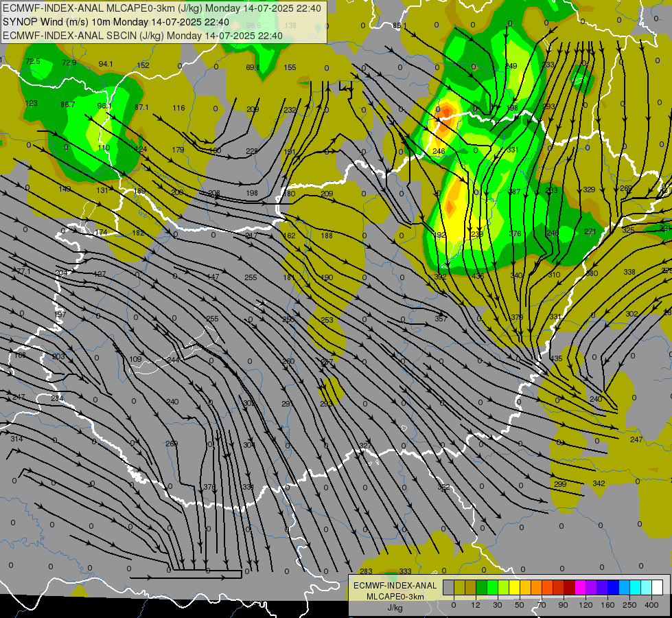Click the gray swatch in the legend

pos(449,587)
